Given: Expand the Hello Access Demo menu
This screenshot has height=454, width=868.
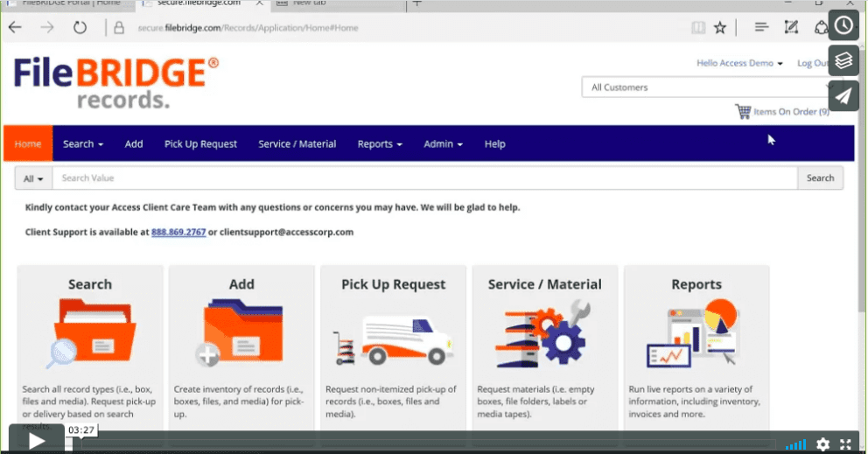Looking at the screenshot, I should [739, 63].
